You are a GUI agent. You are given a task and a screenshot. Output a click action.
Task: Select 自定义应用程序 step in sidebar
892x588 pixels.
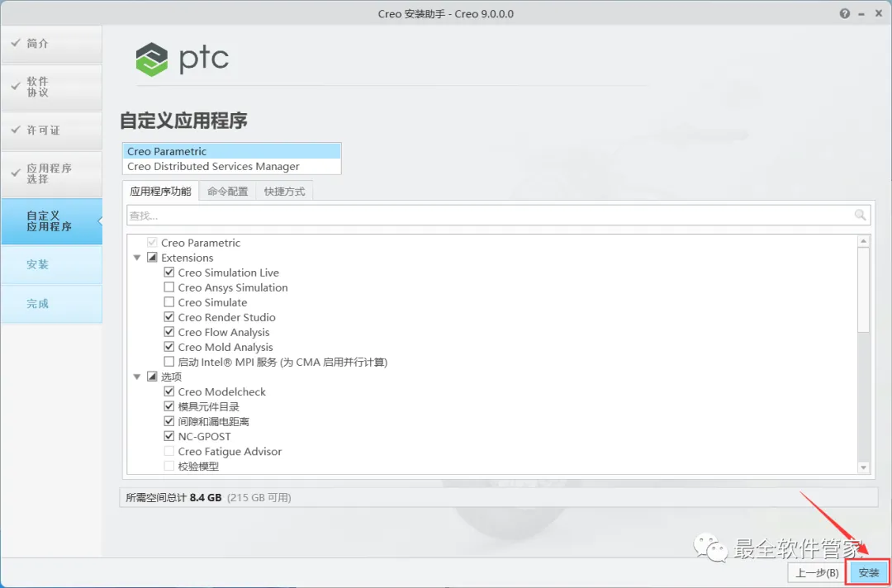51,221
